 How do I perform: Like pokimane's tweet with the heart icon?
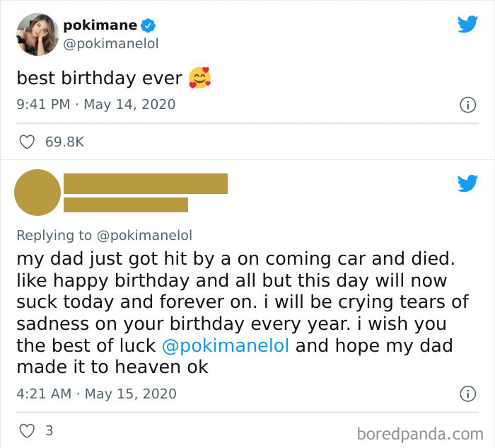[x=27, y=142]
